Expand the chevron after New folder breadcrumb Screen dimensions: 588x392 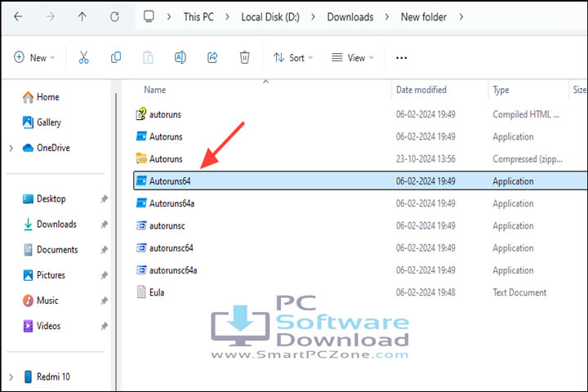coord(461,17)
